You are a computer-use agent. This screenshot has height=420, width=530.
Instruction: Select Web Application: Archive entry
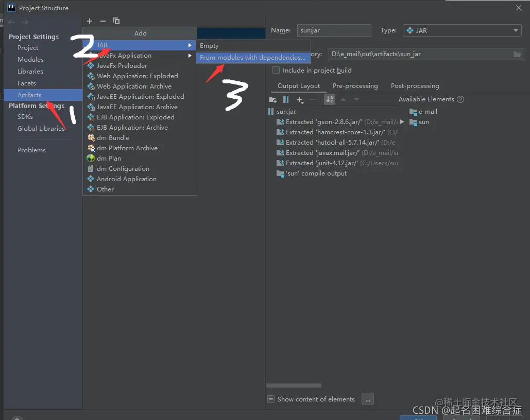pyautogui.click(x=140, y=86)
